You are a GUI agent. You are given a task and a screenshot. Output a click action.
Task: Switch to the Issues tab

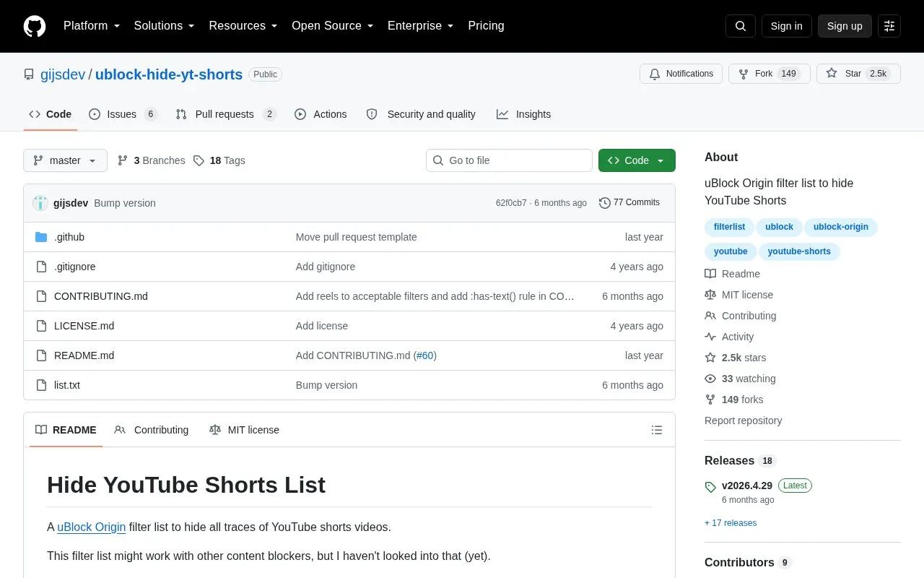click(x=123, y=114)
